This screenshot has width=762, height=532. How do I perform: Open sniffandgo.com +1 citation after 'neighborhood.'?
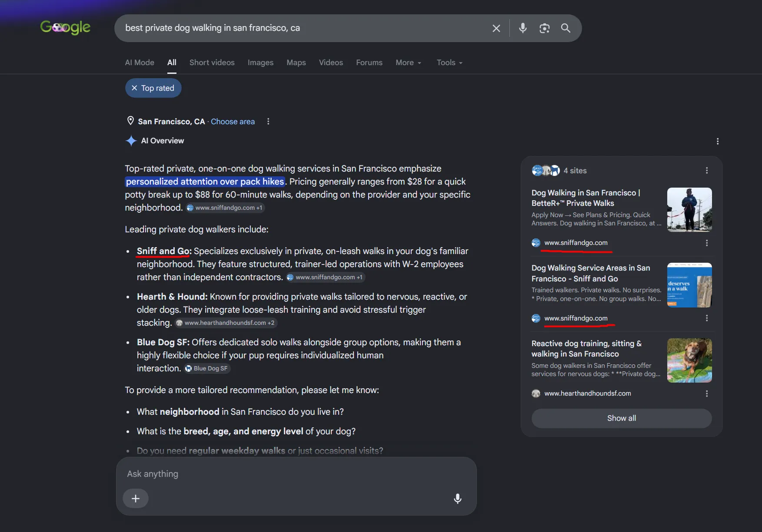[x=225, y=208]
